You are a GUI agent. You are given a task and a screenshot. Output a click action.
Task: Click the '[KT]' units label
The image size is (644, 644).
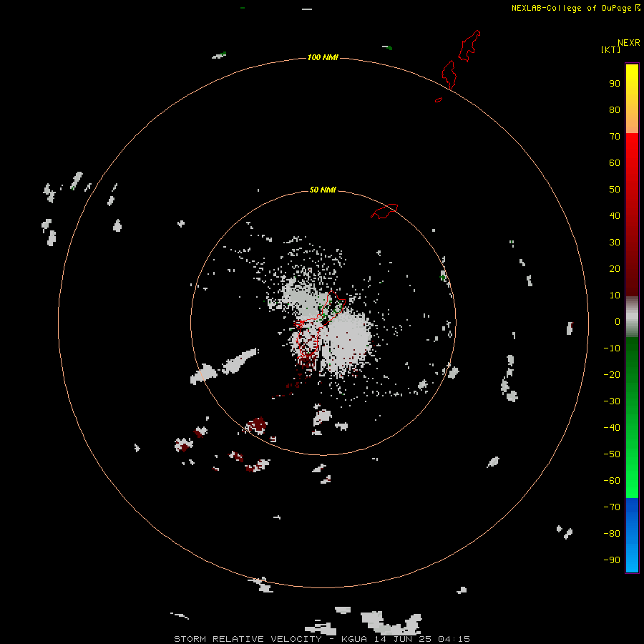click(610, 49)
